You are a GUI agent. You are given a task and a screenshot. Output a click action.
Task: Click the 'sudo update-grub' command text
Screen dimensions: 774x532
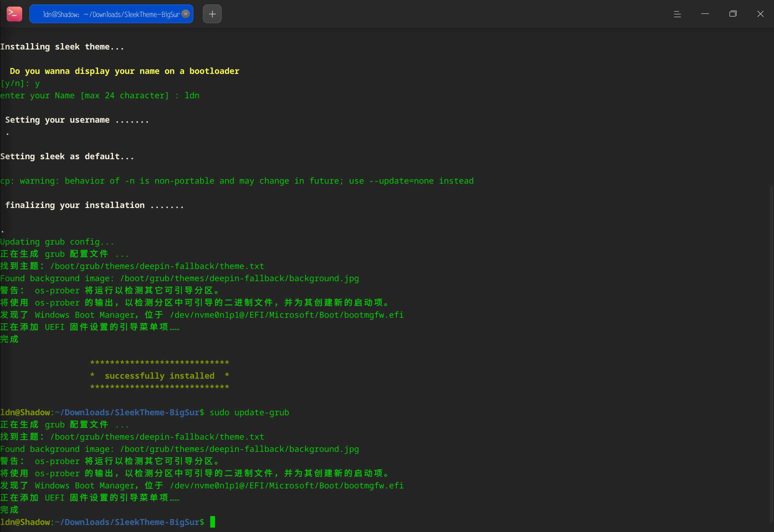point(249,412)
